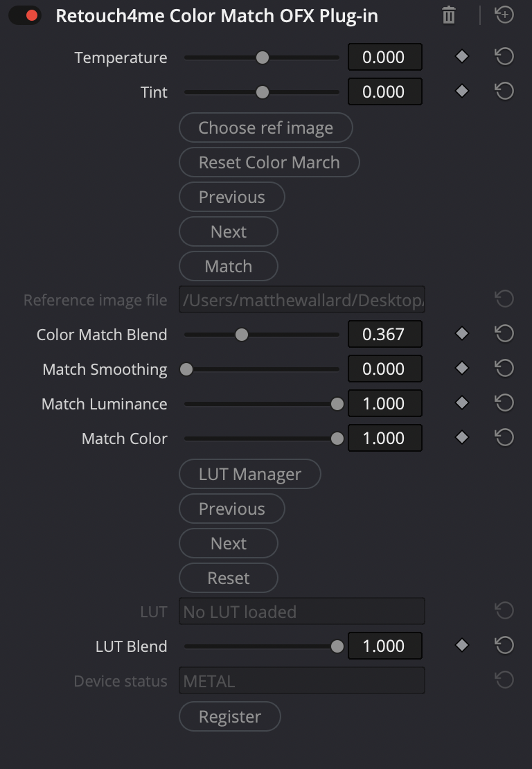Image resolution: width=532 pixels, height=769 pixels.
Task: Disable the Retouch4me Color Match plug-in
Action: pyautogui.click(x=25, y=15)
